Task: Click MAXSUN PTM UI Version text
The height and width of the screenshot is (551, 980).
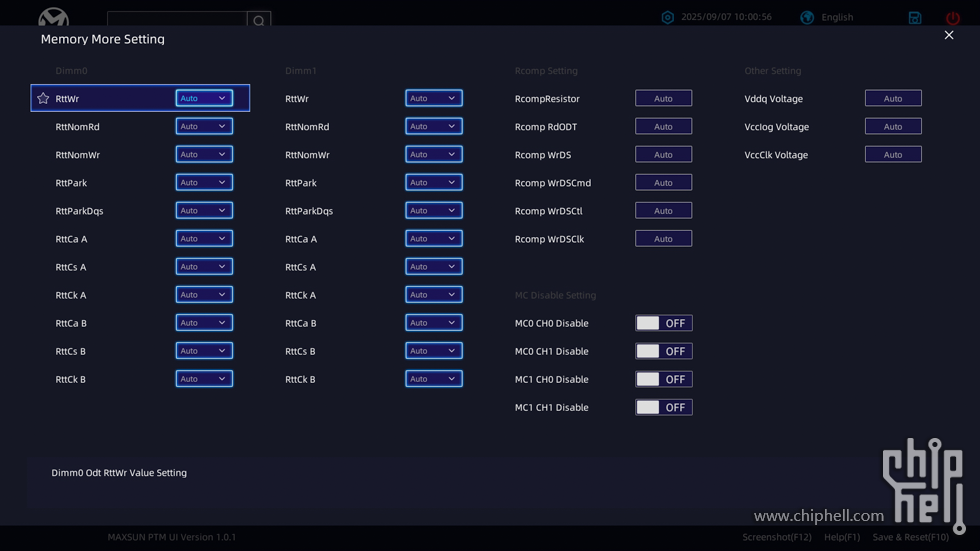Action: point(172,537)
